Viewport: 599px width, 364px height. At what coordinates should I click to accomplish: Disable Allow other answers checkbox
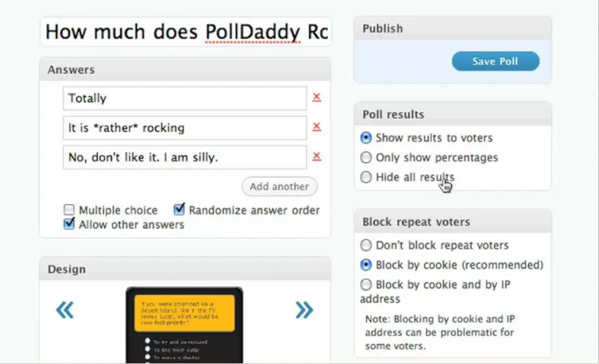tap(69, 224)
